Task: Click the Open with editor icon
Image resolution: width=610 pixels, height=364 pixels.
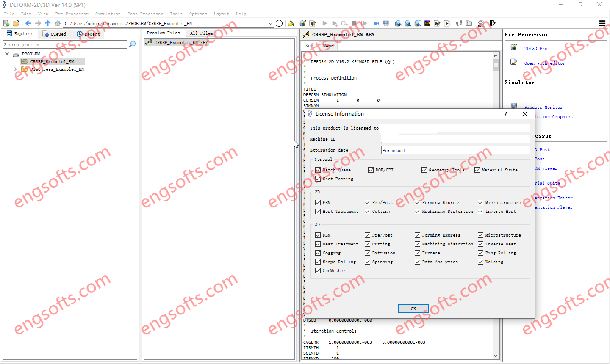Action: click(514, 62)
